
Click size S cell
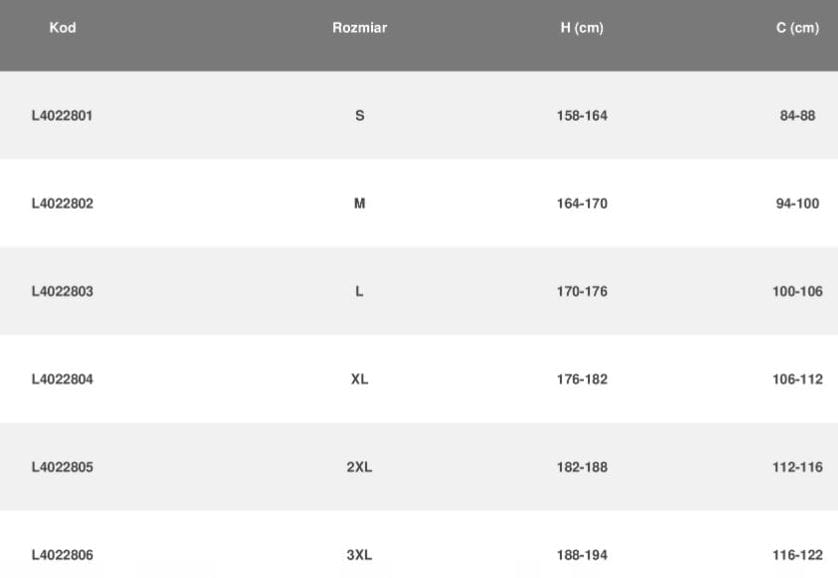pos(360,116)
